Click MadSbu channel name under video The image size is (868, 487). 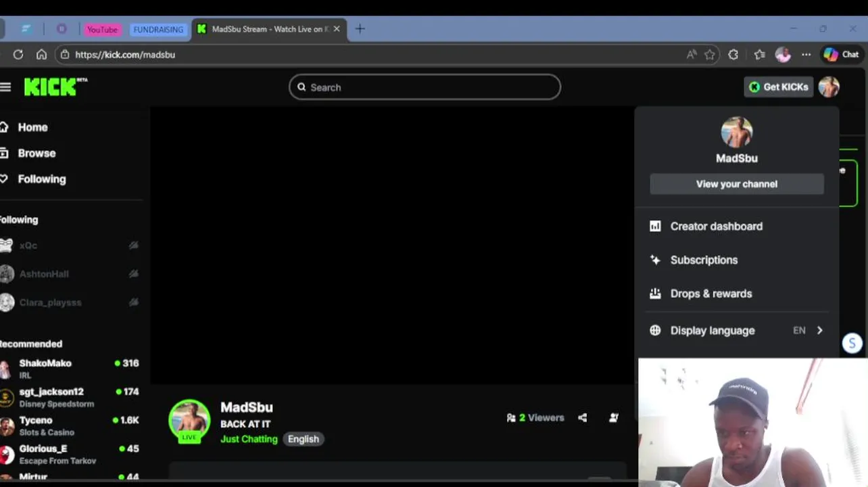pyautogui.click(x=247, y=407)
